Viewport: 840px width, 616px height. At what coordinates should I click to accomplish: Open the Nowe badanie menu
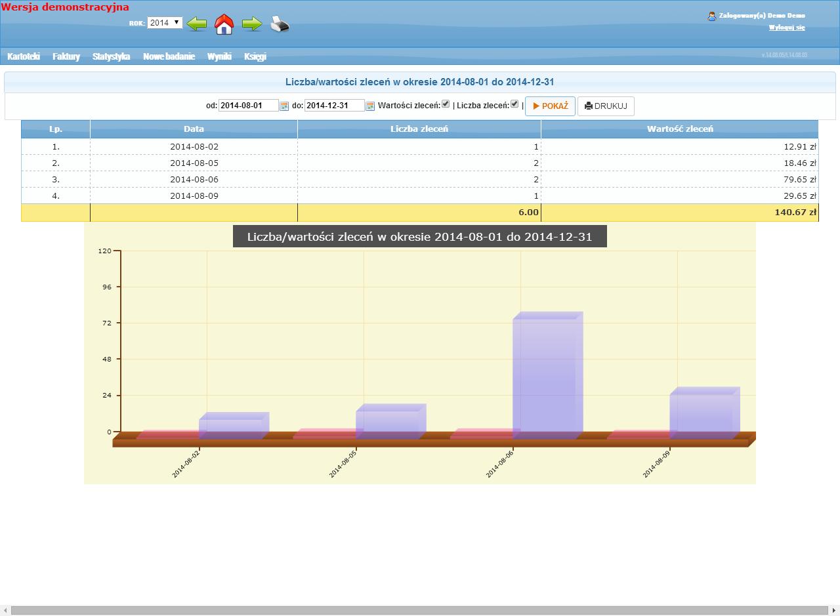(x=169, y=56)
